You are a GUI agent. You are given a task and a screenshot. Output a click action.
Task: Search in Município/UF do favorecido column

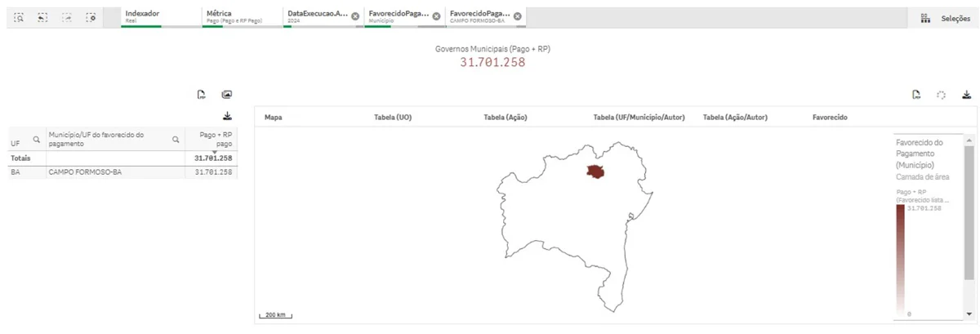176,140
